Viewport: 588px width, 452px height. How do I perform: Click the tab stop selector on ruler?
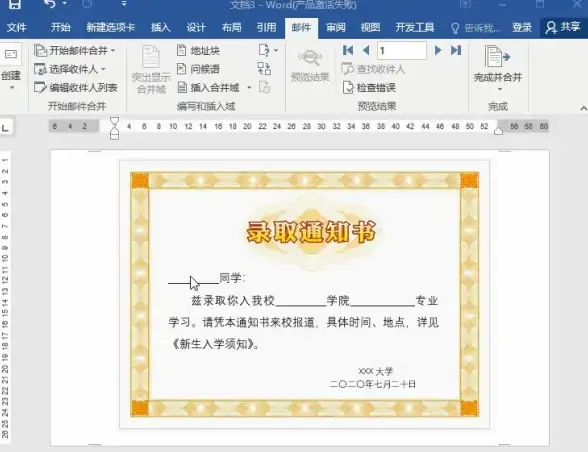click(x=5, y=128)
